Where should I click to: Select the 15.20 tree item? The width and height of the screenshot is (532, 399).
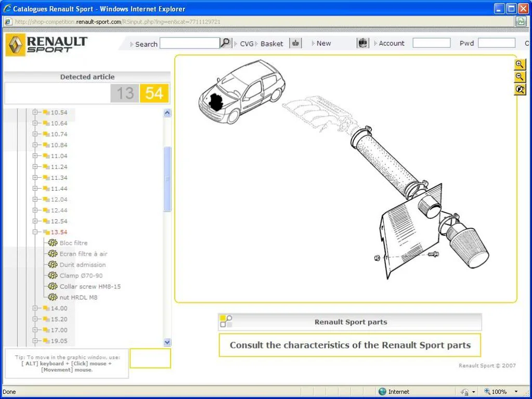click(x=59, y=319)
